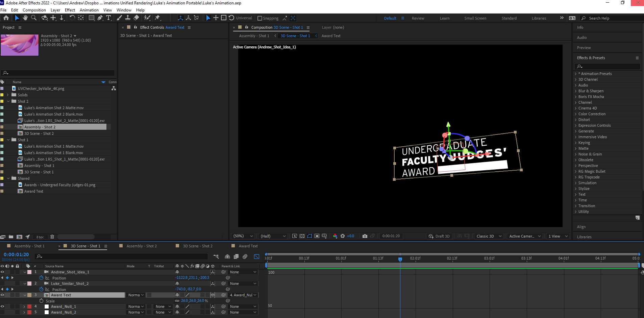The height and width of the screenshot is (318, 644).
Task: Switch to the Review workspace
Action: (x=418, y=18)
